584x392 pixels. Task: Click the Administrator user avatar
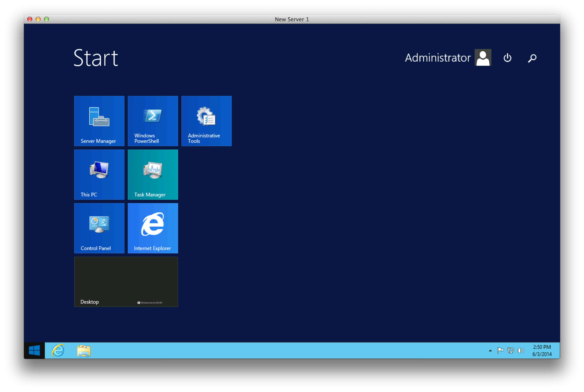tap(483, 57)
